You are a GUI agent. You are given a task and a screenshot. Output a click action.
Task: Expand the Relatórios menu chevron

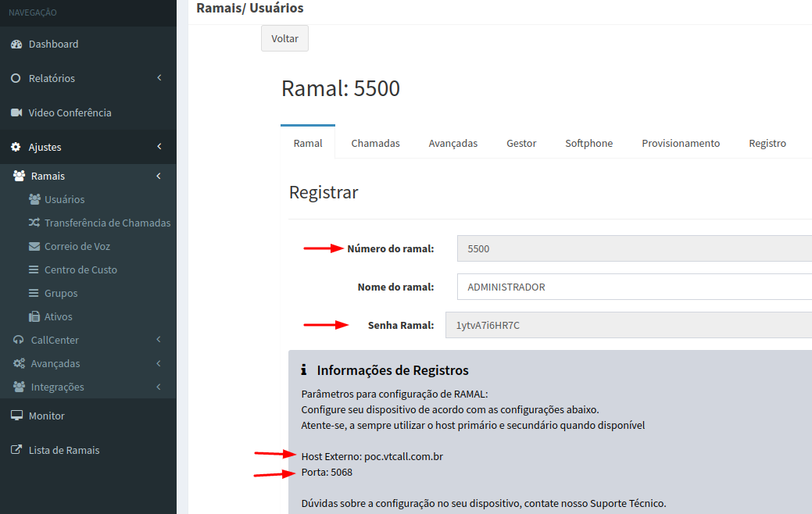(x=159, y=78)
